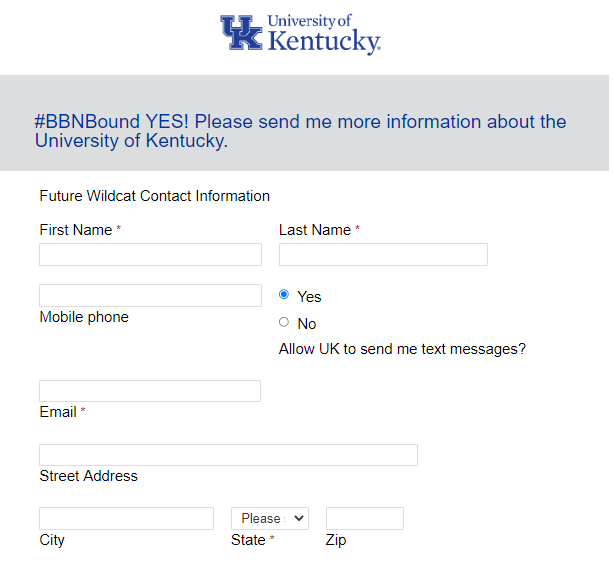Image resolution: width=613 pixels, height=561 pixels.
Task: Click the Email label text
Action: click(58, 412)
